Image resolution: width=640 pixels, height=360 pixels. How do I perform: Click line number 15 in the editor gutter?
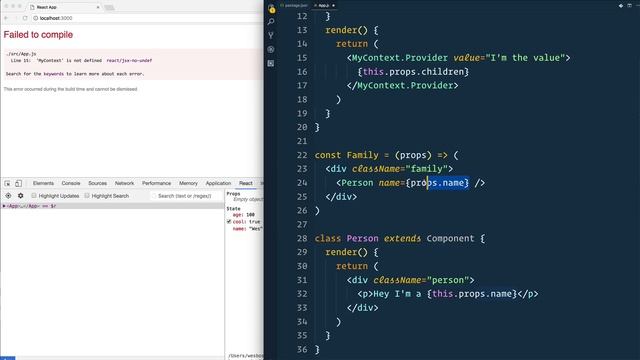tap(302, 58)
